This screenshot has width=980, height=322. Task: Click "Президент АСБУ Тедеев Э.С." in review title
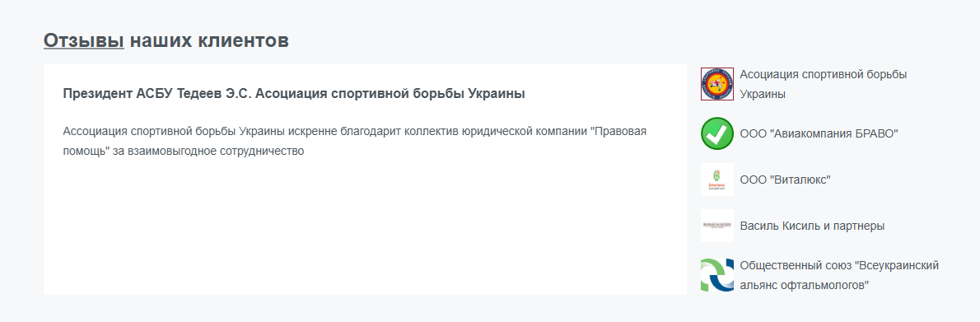(x=156, y=94)
